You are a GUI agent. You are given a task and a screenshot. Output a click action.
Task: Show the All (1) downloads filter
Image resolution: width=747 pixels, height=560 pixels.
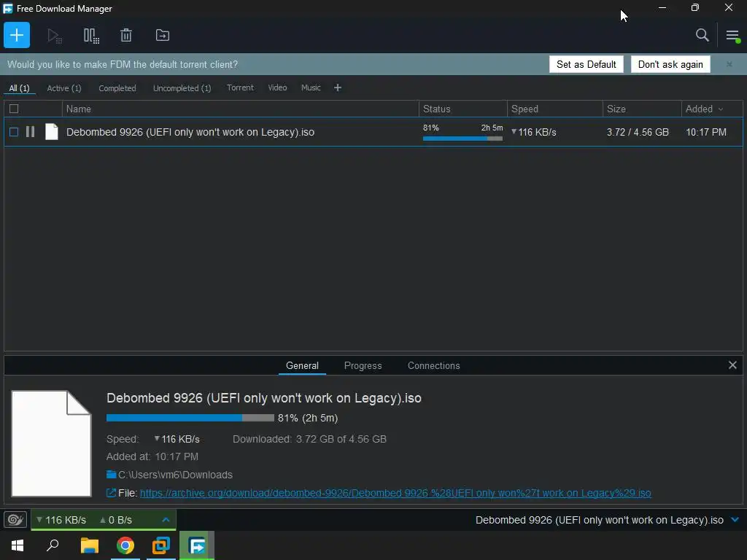coord(19,88)
